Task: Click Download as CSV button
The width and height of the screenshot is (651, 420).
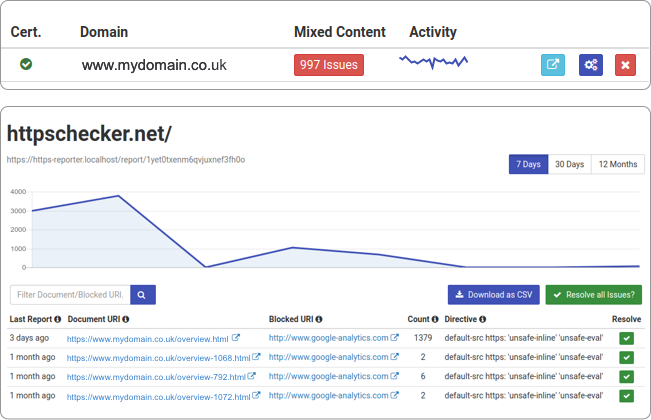Action: pyautogui.click(x=494, y=295)
